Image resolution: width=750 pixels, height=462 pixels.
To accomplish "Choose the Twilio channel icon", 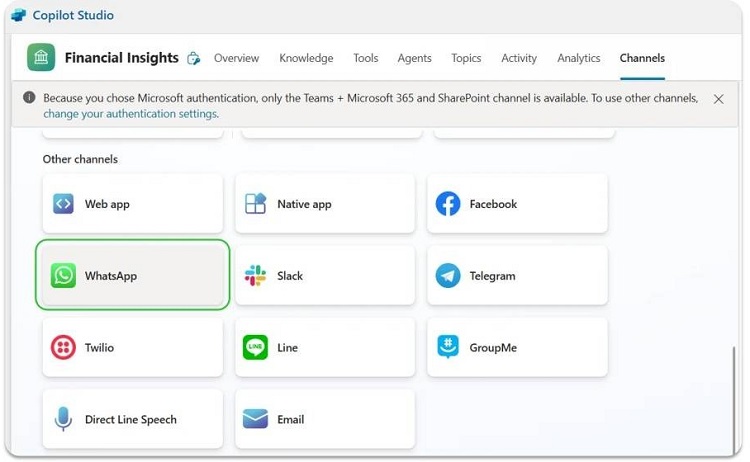I will click(64, 348).
